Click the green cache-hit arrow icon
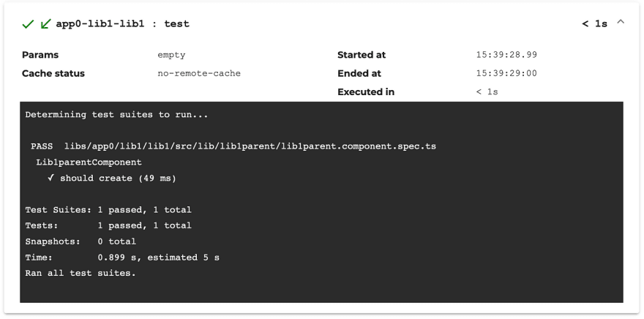Image resolution: width=644 pixels, height=319 pixels. pyautogui.click(x=45, y=24)
